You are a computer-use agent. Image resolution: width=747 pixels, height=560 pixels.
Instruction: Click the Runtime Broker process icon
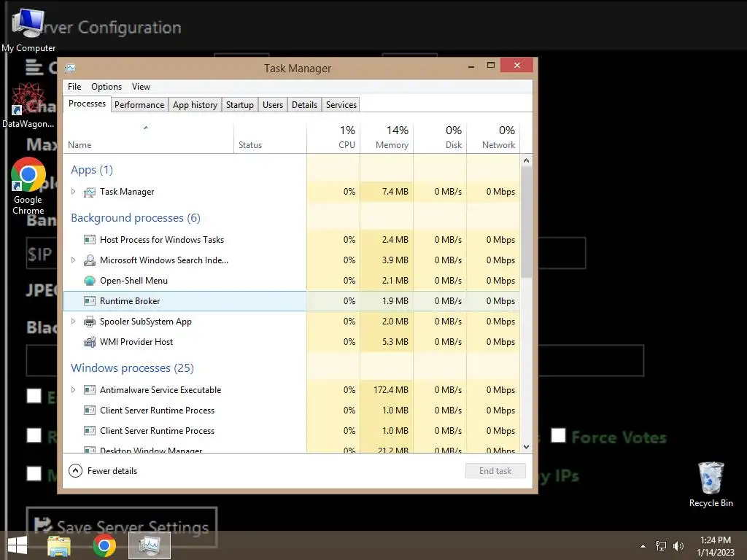click(90, 301)
